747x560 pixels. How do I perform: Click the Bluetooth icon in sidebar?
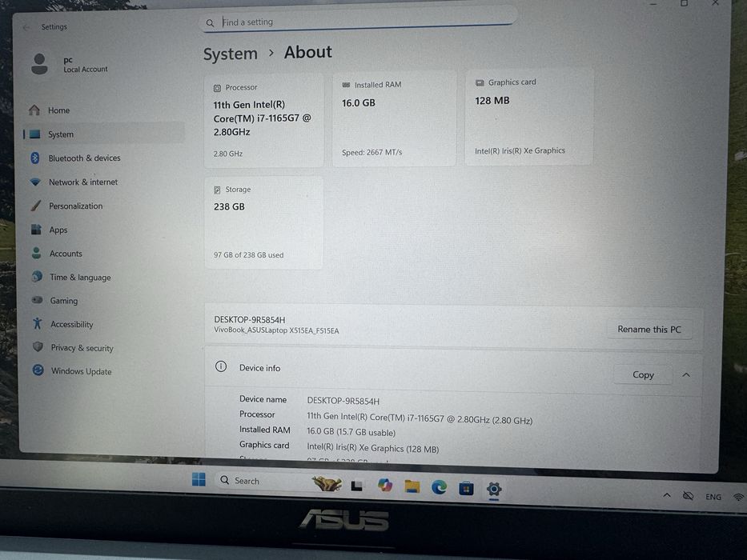pyautogui.click(x=34, y=158)
